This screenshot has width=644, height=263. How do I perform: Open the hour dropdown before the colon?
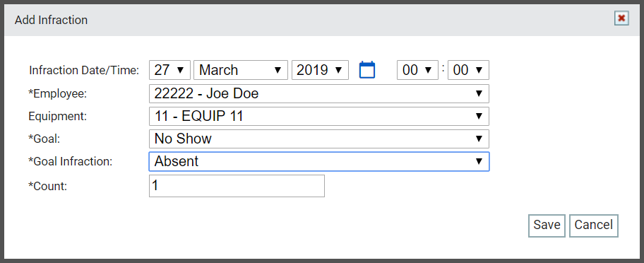pyautogui.click(x=417, y=70)
